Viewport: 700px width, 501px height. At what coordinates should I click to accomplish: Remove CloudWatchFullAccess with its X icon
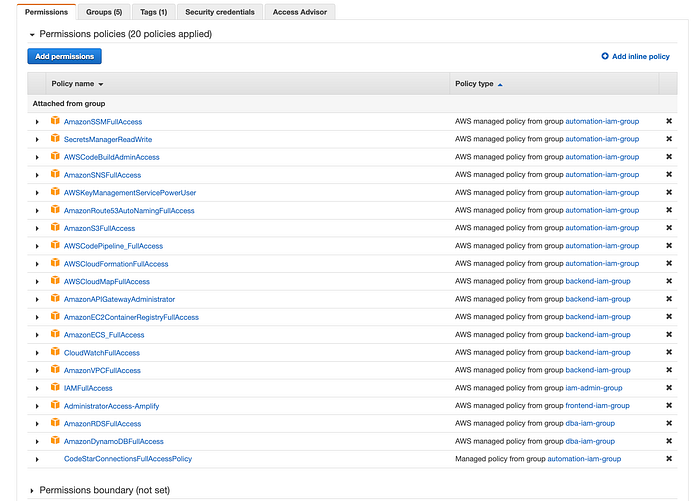tap(669, 352)
